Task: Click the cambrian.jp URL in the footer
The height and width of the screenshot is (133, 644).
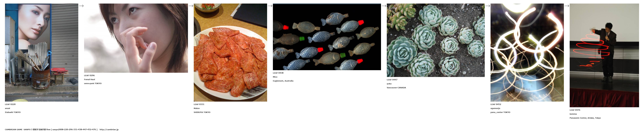Action: click(109, 129)
